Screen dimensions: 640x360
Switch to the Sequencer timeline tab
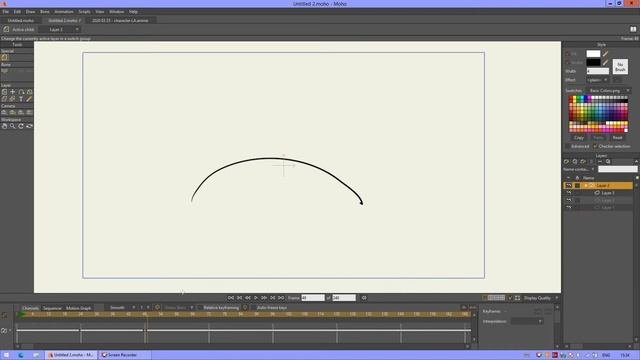tap(52, 308)
